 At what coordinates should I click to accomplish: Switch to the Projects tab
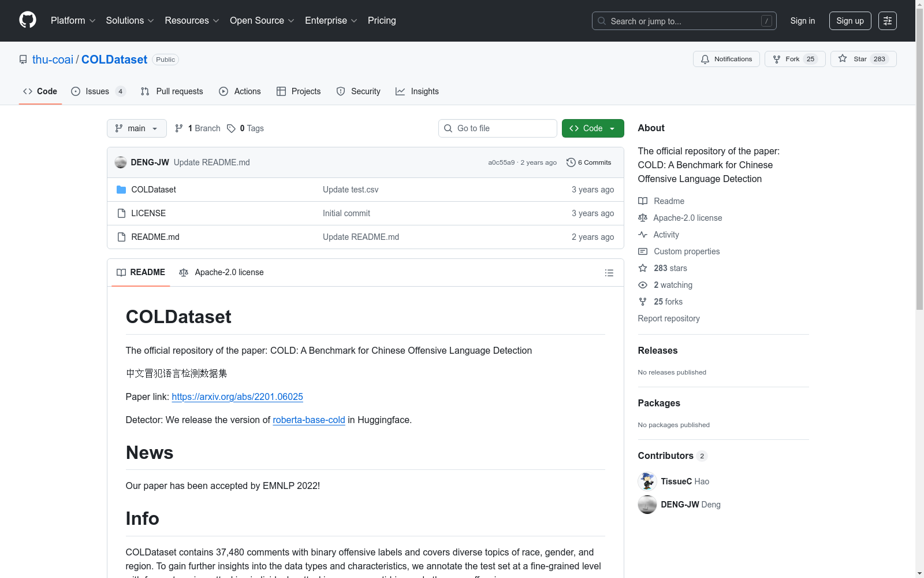pyautogui.click(x=299, y=91)
